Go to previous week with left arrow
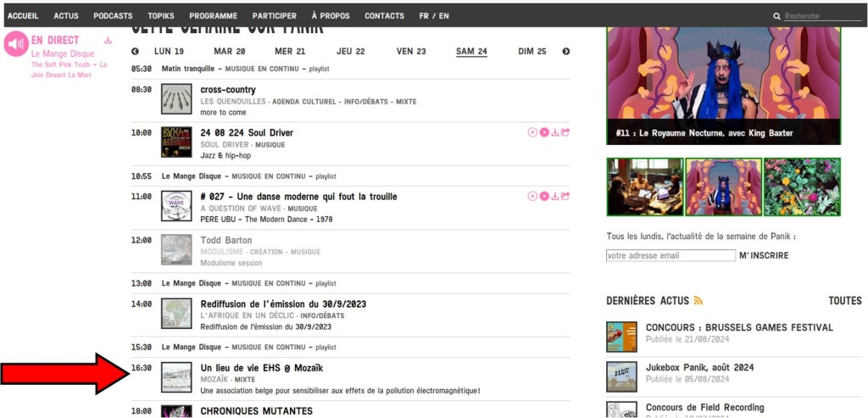The width and height of the screenshot is (868, 418). point(135,52)
